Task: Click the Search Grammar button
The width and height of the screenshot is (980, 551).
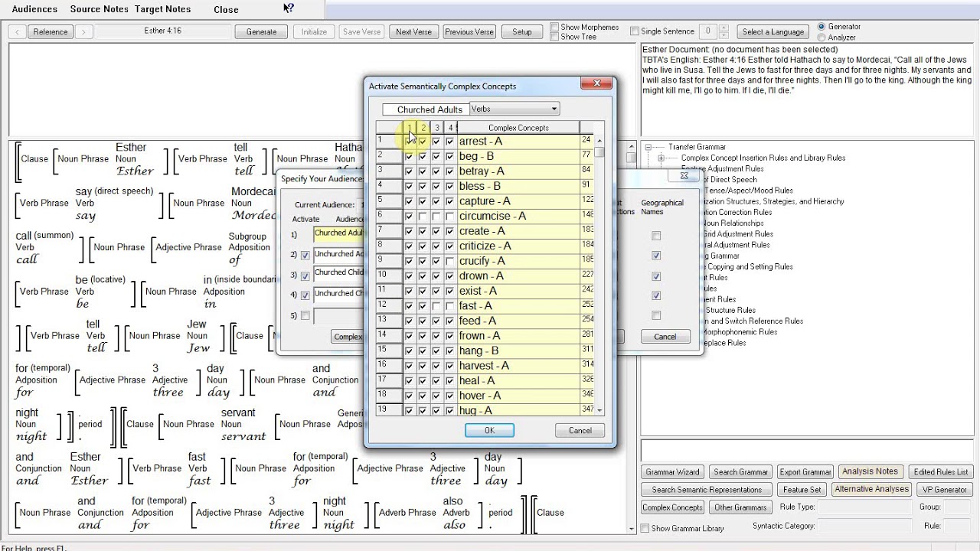Action: coord(741,472)
